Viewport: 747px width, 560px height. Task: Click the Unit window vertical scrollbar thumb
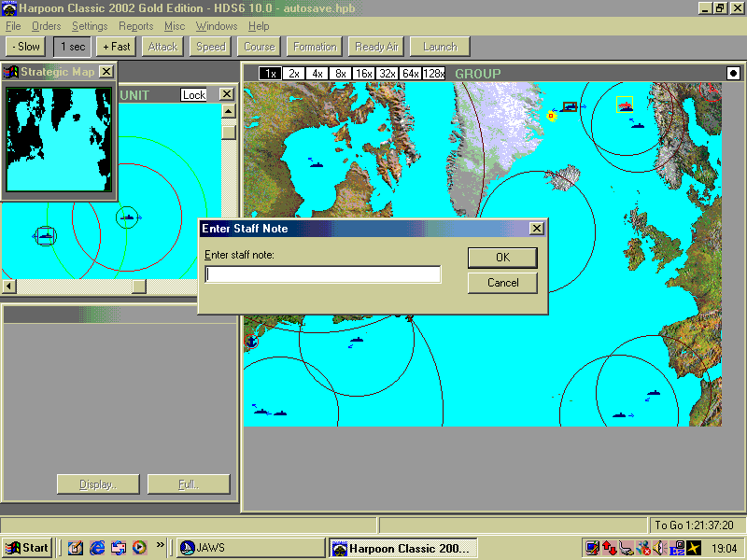coord(229,133)
